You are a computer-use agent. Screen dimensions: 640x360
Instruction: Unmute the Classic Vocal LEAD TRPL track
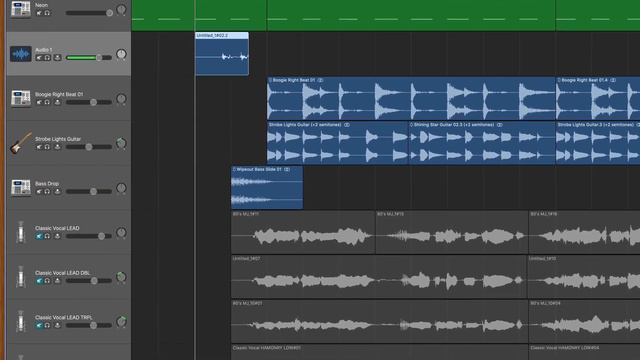(x=39, y=325)
